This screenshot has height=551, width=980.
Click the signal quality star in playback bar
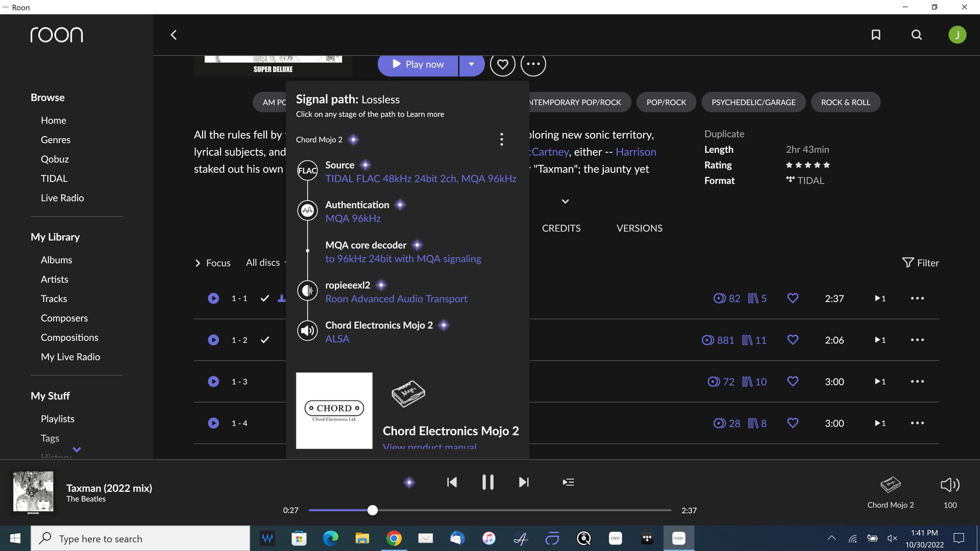(409, 482)
